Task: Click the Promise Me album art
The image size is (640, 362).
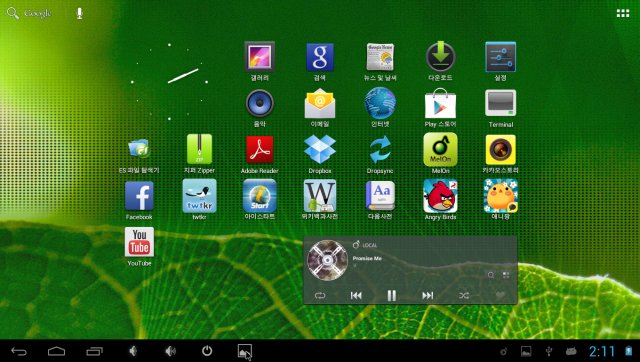Action: click(x=327, y=260)
